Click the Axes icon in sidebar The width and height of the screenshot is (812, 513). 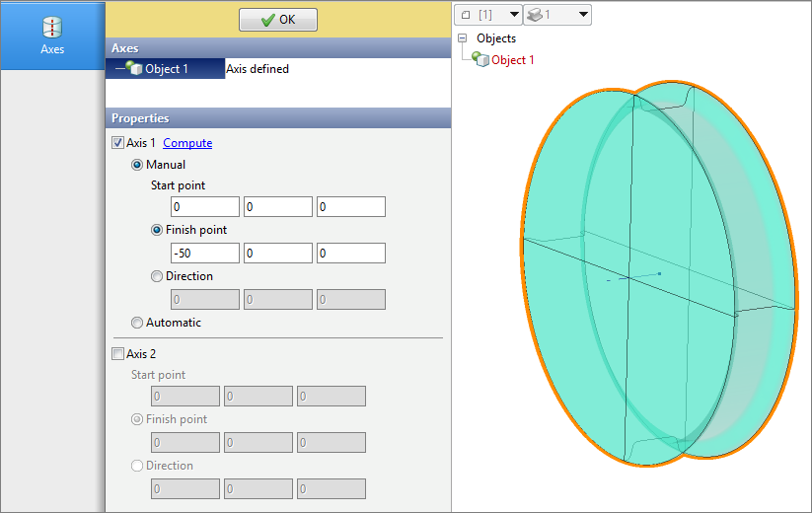tap(52, 28)
